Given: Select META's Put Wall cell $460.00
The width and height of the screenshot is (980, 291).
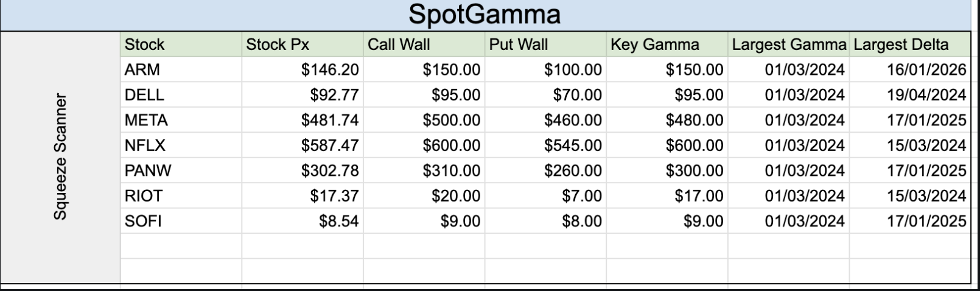Looking at the screenshot, I should [545, 121].
